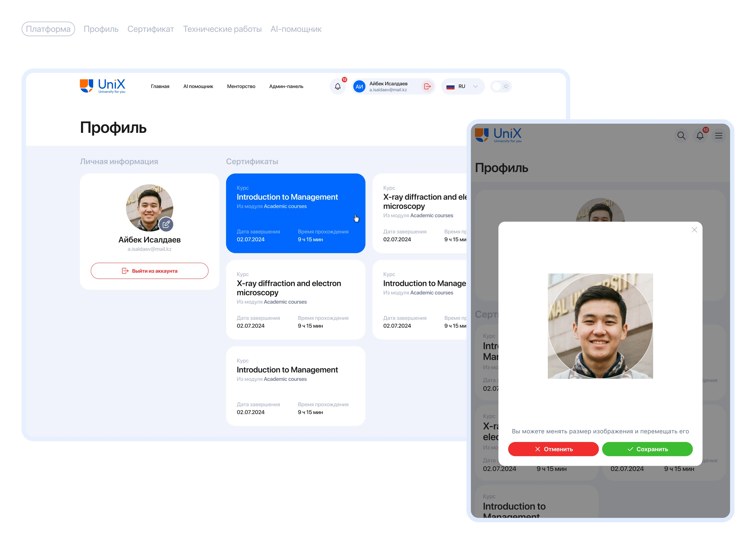Open the highlighted Introduction to Management certificate card

coord(295,213)
